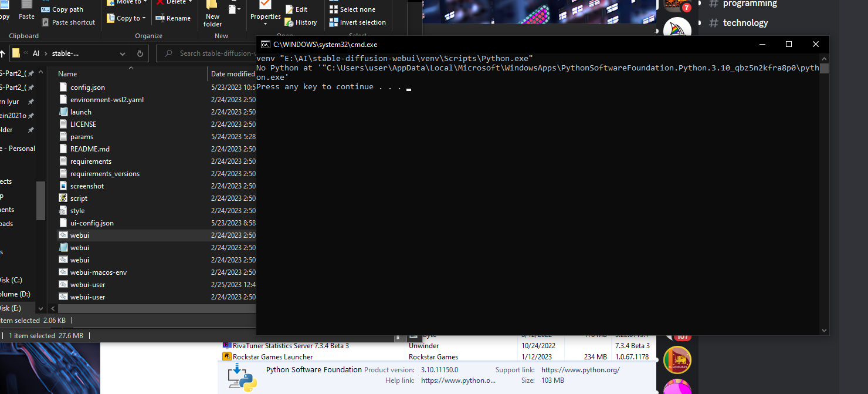
Task: Click the 234 MB size cell
Action: click(x=595, y=357)
